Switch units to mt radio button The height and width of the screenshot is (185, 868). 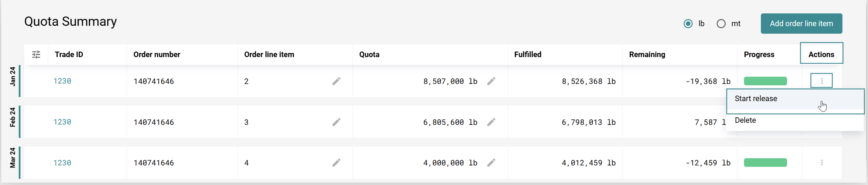click(x=721, y=23)
